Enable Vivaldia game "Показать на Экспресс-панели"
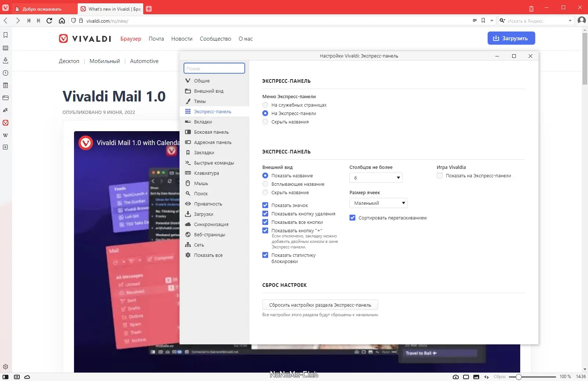Screen dimensions: 588x381 click(440, 176)
